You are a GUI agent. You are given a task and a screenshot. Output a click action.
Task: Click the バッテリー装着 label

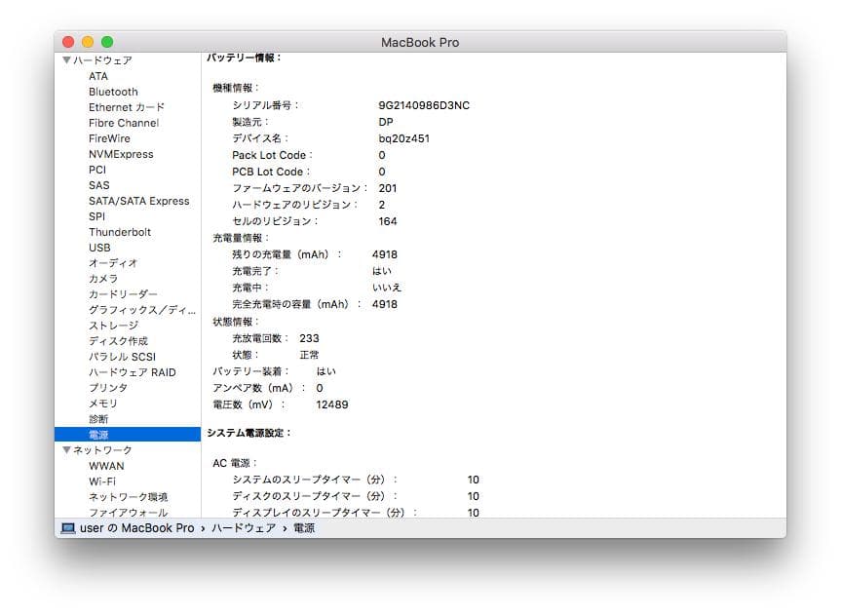(251, 371)
